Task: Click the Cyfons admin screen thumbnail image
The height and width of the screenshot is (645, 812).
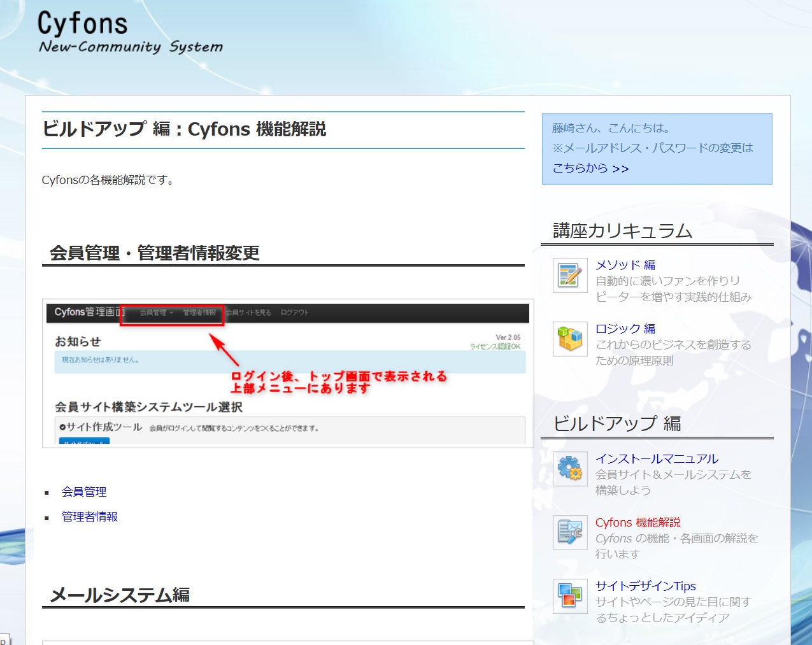Action: (285, 372)
